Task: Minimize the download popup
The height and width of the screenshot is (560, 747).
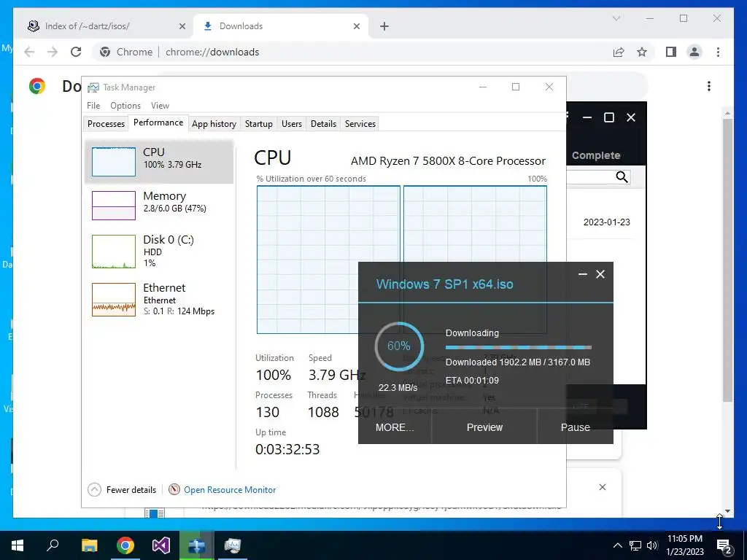Action: pos(582,274)
